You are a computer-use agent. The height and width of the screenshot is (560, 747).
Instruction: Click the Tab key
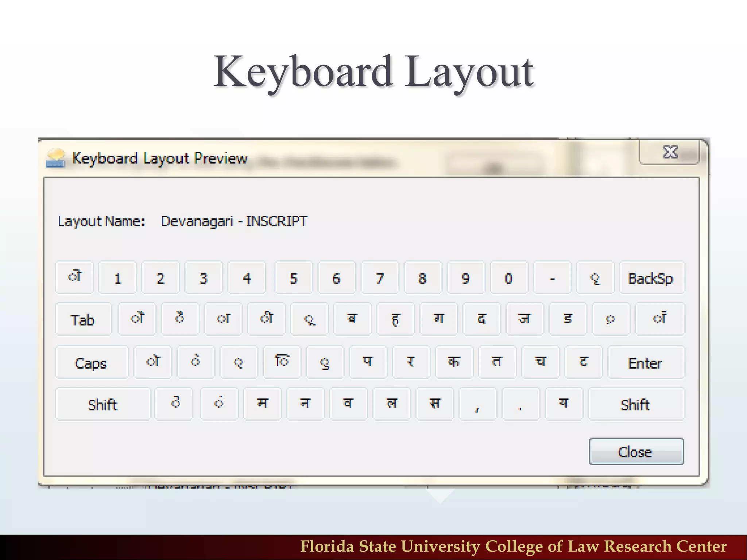(83, 319)
